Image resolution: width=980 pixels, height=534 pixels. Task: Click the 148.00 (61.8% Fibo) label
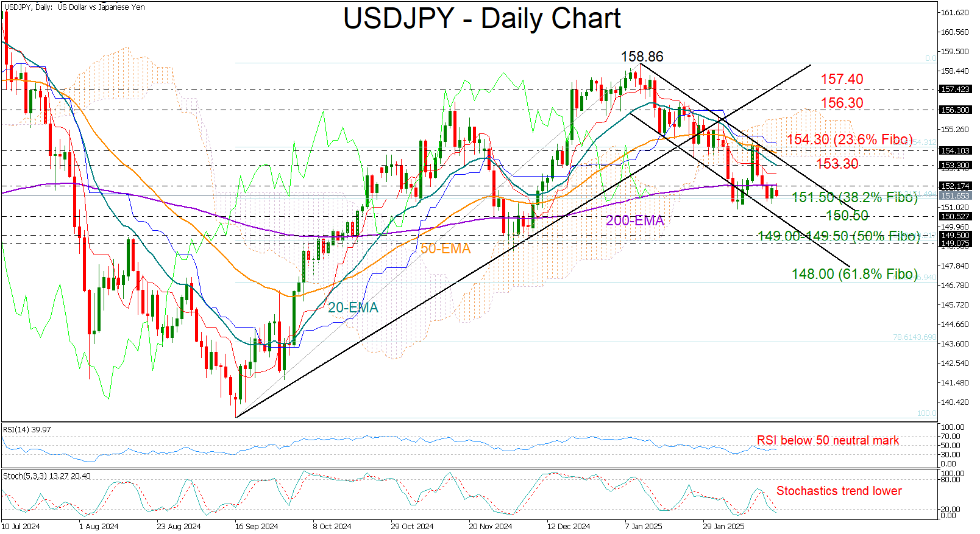pyautogui.click(x=854, y=274)
